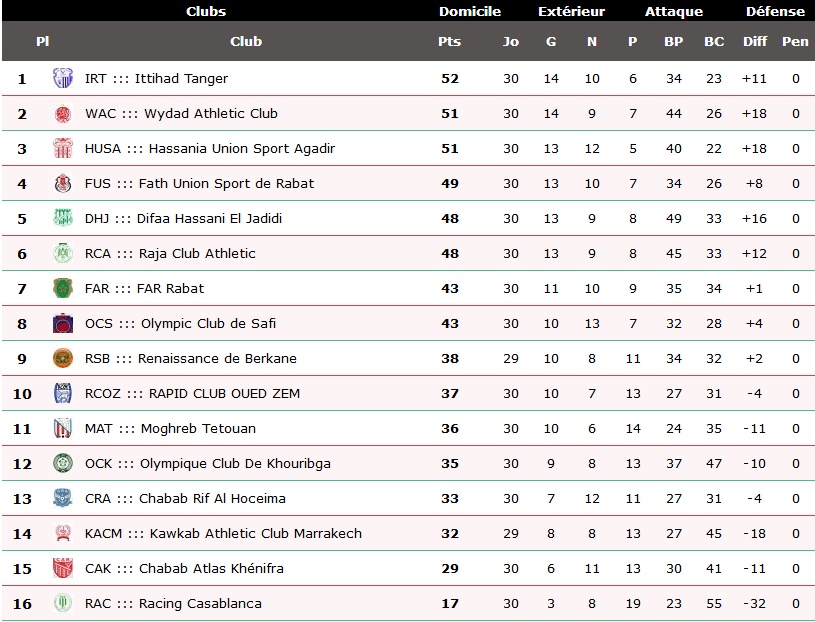Sort by the Diff column header

[x=755, y=42]
